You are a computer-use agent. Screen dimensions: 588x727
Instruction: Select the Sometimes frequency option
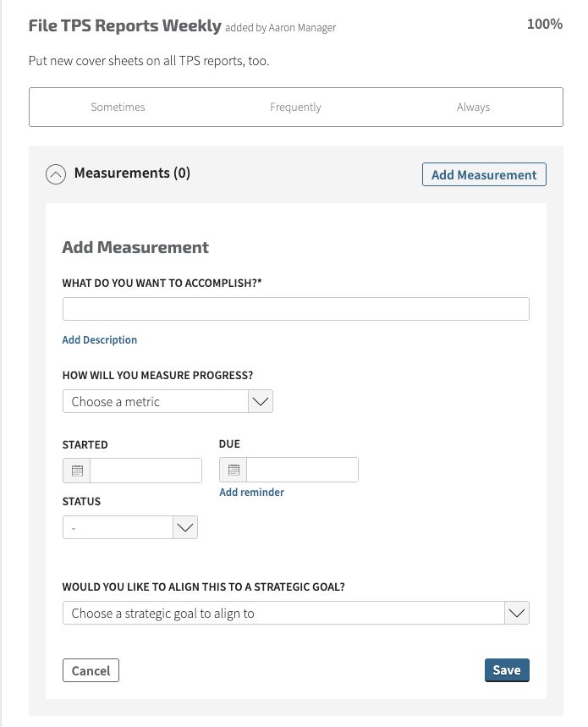118,107
